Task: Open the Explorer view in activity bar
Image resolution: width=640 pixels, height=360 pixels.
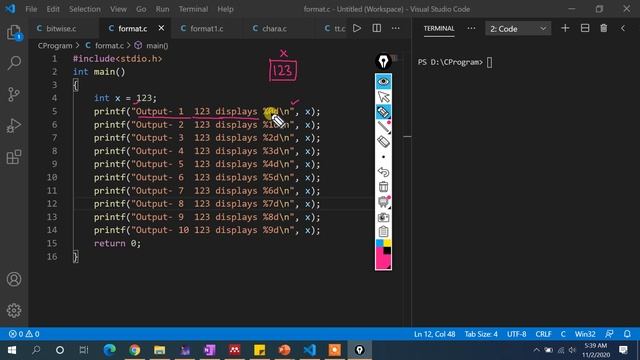Action: pyautogui.click(x=14, y=33)
